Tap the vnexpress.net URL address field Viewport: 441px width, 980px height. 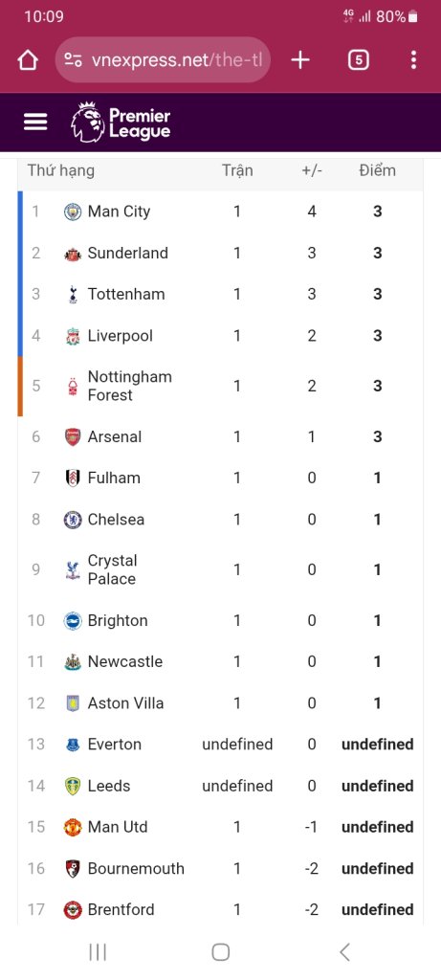click(x=163, y=60)
